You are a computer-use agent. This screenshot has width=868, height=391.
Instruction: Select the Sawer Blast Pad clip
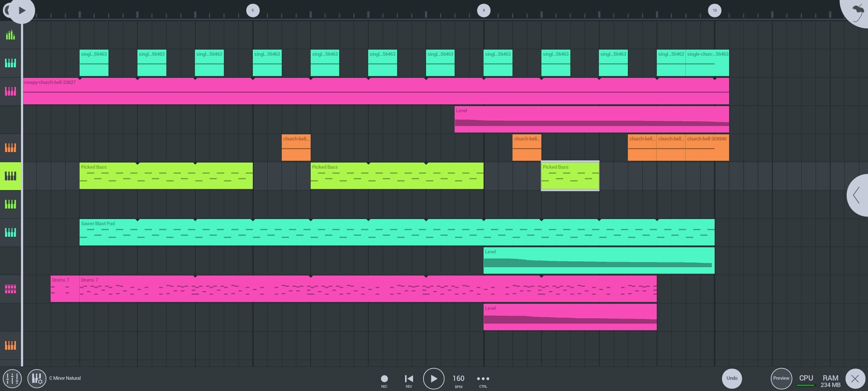coord(397,232)
